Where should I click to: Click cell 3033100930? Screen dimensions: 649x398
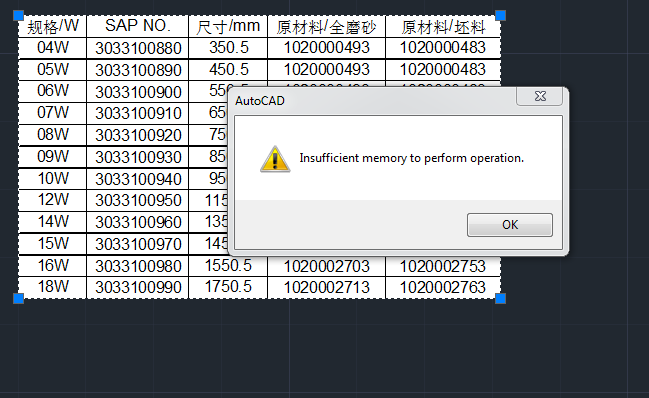tap(138, 157)
